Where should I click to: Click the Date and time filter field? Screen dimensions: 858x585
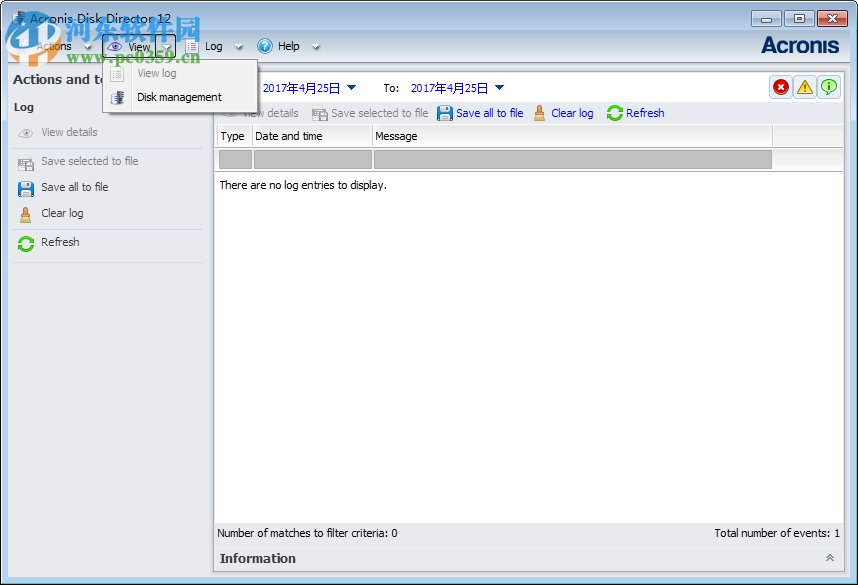[312, 160]
